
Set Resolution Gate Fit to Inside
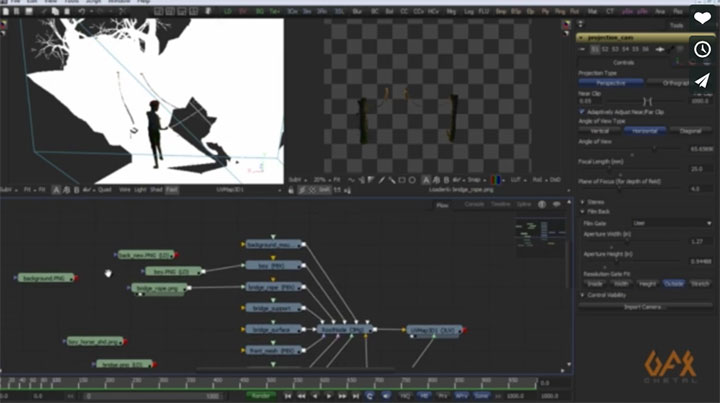tap(595, 284)
